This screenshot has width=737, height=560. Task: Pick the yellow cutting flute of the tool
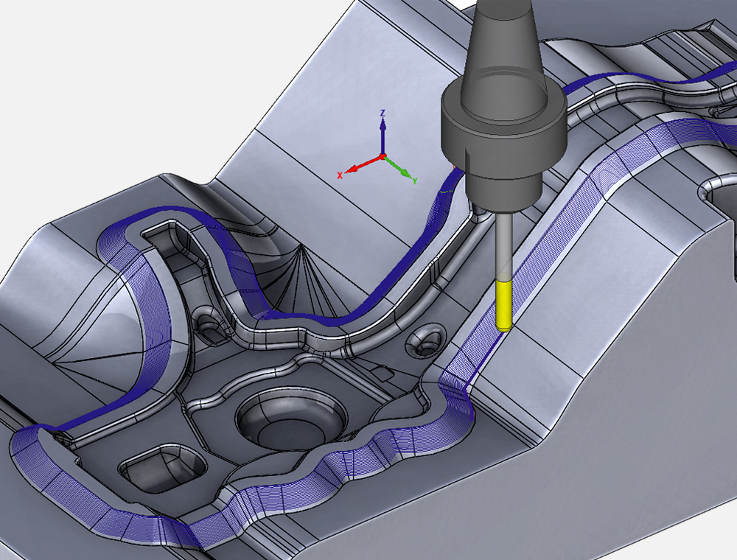[x=504, y=304]
